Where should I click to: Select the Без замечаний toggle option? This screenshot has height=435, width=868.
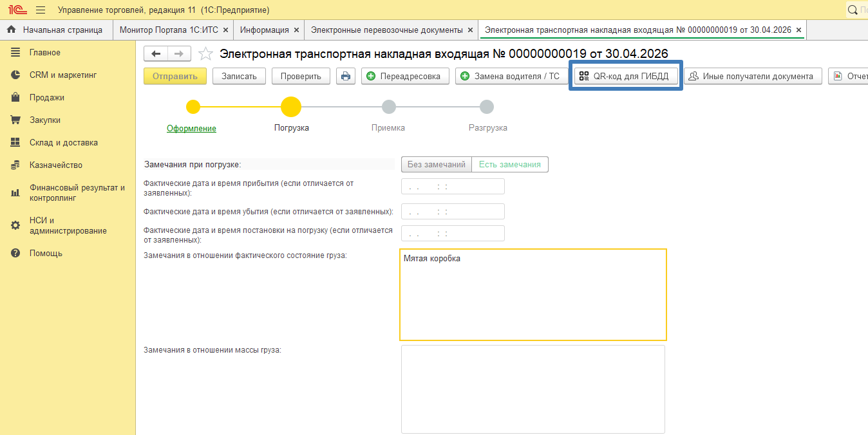(436, 165)
